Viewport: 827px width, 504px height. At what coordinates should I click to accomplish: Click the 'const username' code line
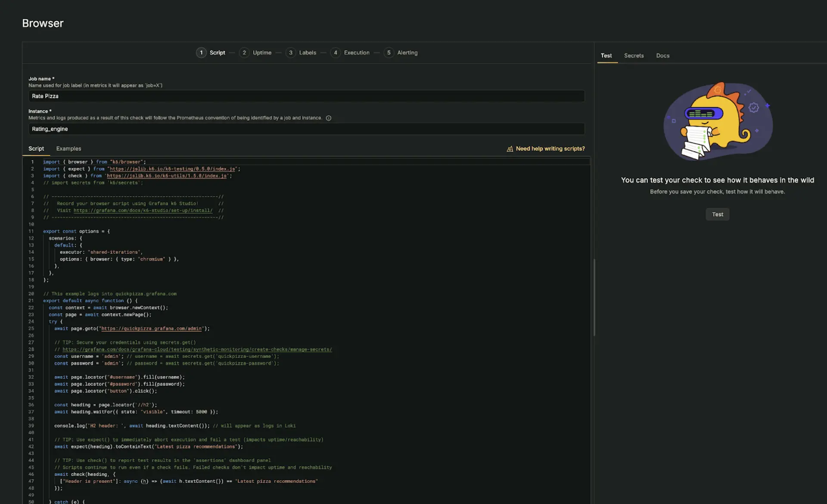click(167, 356)
